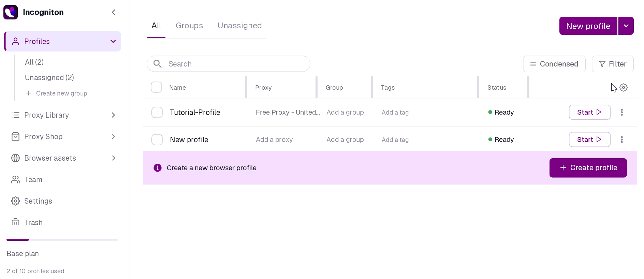Click the Create profile button
The image size is (644, 279).
588,168
